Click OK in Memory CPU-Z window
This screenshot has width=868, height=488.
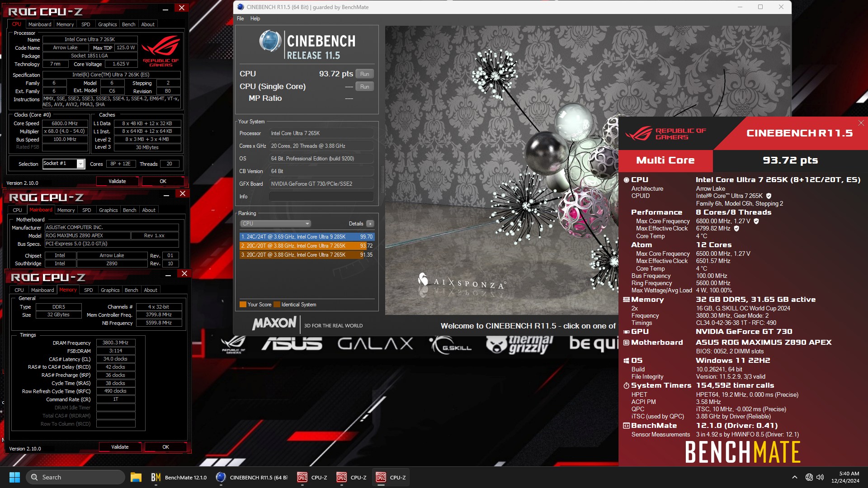tap(166, 447)
